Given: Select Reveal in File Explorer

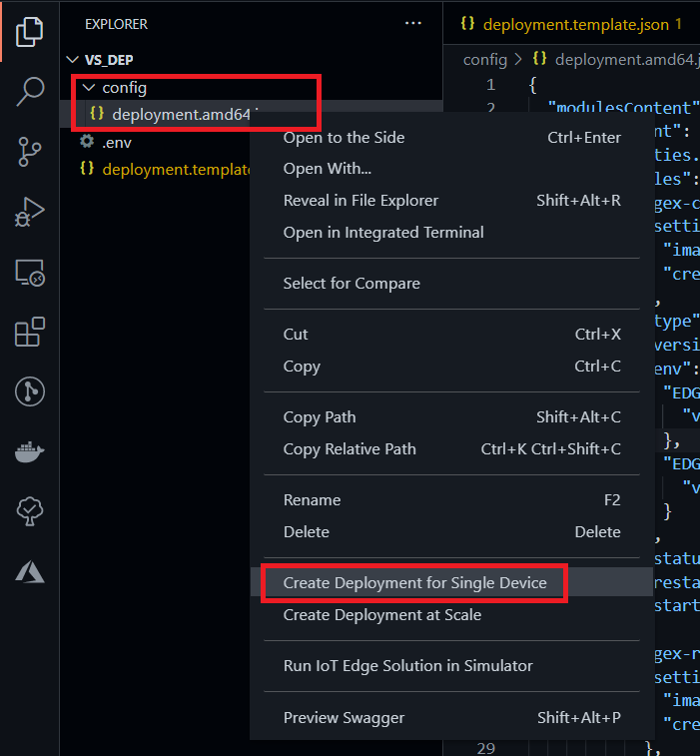Looking at the screenshot, I should click(x=360, y=200).
